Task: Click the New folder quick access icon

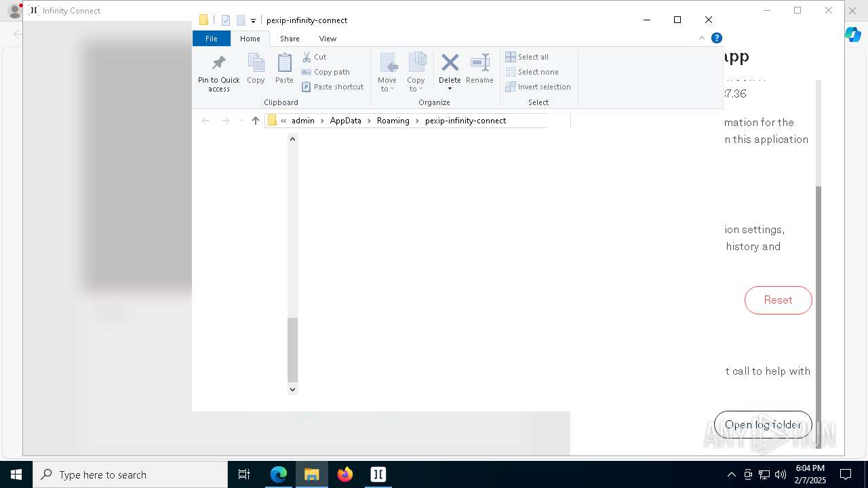Action: (241, 20)
